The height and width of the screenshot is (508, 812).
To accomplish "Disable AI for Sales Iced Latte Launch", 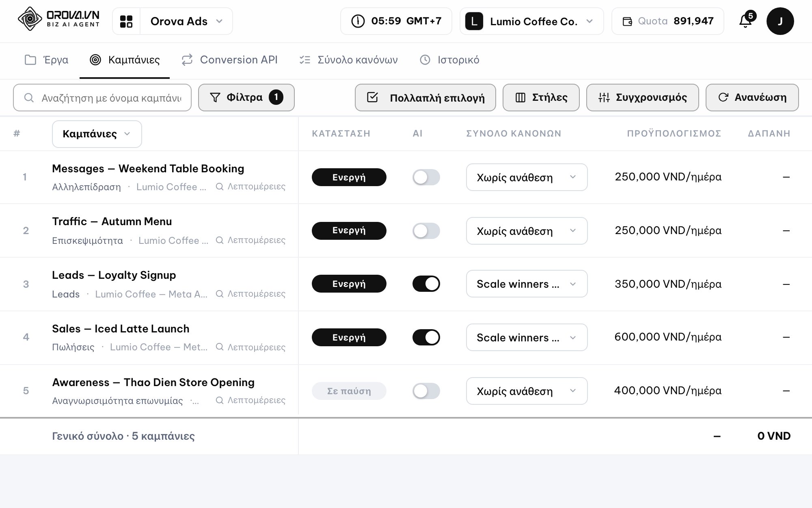I will (x=426, y=337).
